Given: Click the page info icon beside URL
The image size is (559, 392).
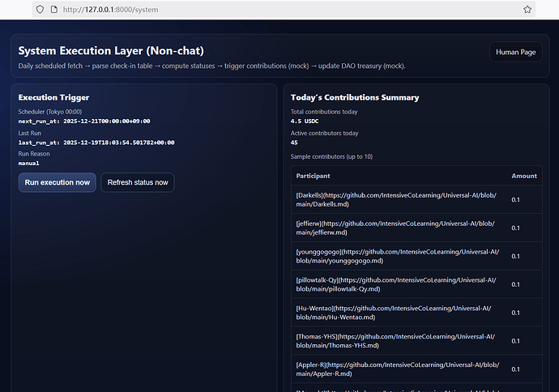Looking at the screenshot, I should 53,9.
